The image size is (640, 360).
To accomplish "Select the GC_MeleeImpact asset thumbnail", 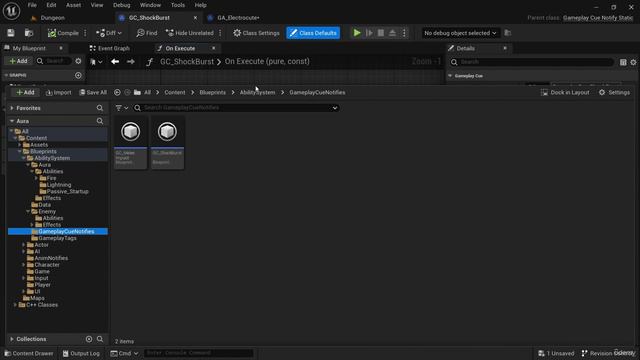I will tap(131, 142).
